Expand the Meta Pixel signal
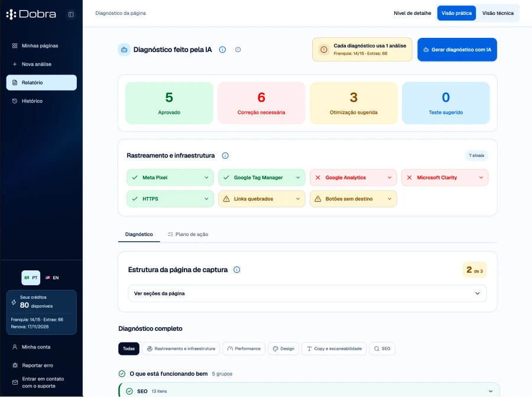 170,177
